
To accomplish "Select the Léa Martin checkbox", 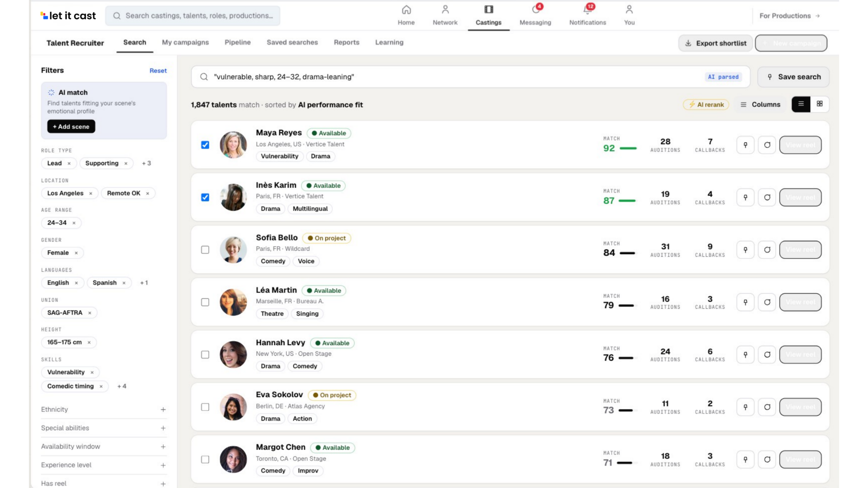I will coord(205,302).
